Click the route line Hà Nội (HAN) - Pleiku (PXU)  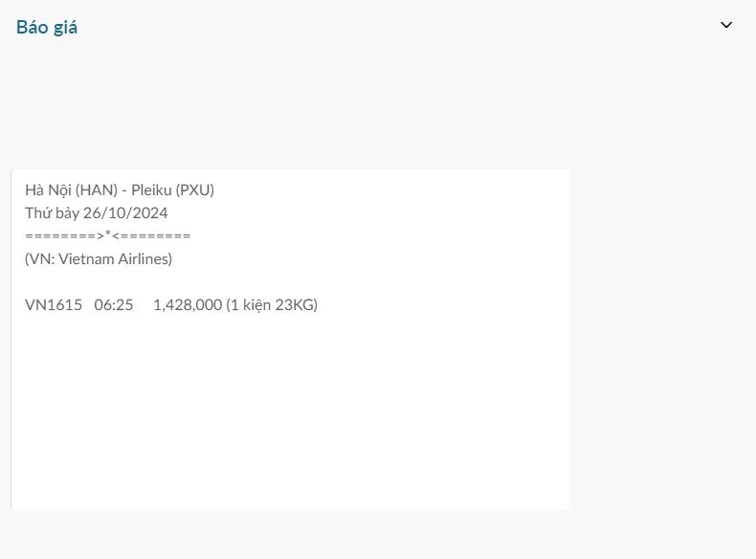coord(120,190)
